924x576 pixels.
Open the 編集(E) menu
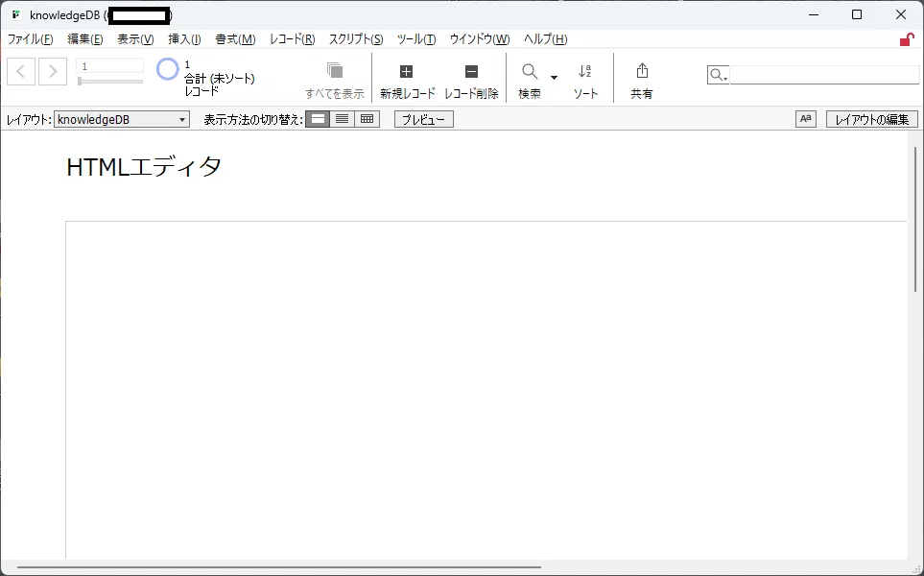pyautogui.click(x=85, y=39)
